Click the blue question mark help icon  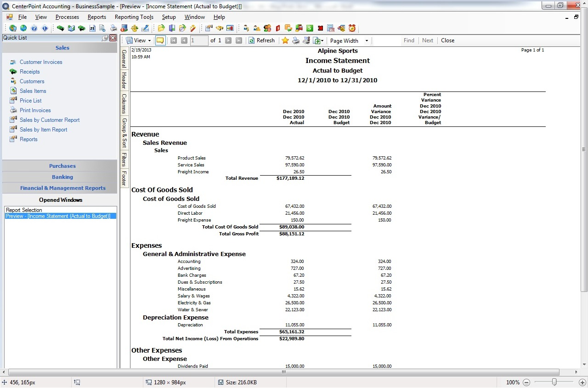click(34, 28)
